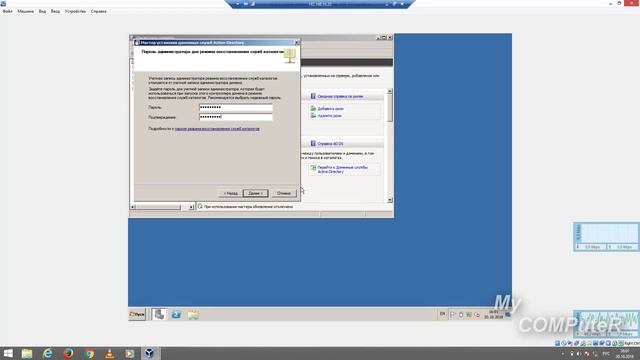This screenshot has height=360, width=640.
Task: Click the Active Directory services go-to icon
Action: [313, 168]
